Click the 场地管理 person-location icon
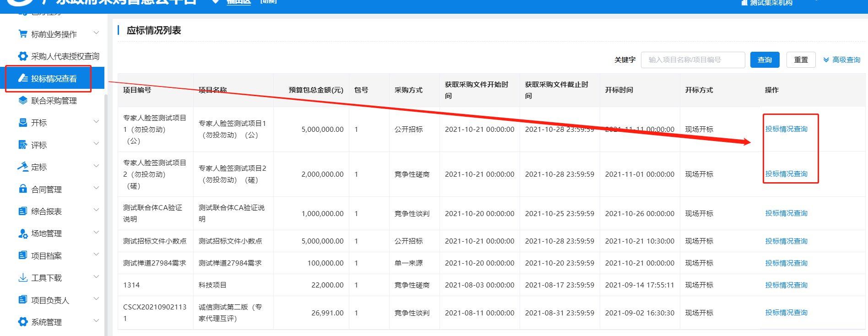The height and width of the screenshot is (336, 868). click(x=22, y=233)
